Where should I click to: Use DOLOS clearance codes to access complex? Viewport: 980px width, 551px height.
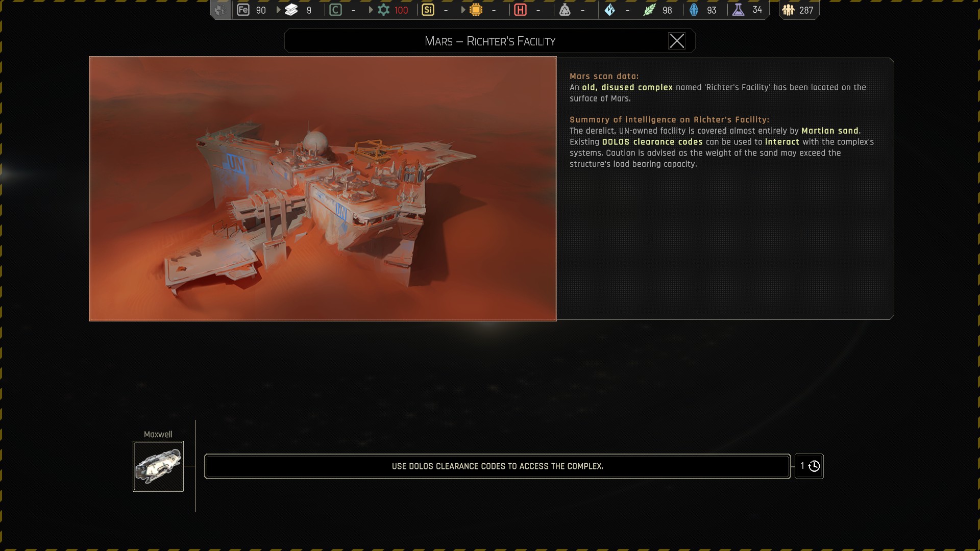(497, 466)
